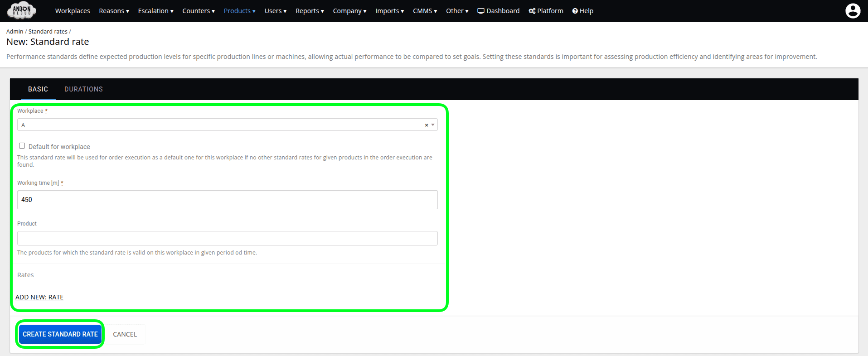Click the Andon Cloud logo
Screen dimensions: 868x356
click(x=22, y=10)
